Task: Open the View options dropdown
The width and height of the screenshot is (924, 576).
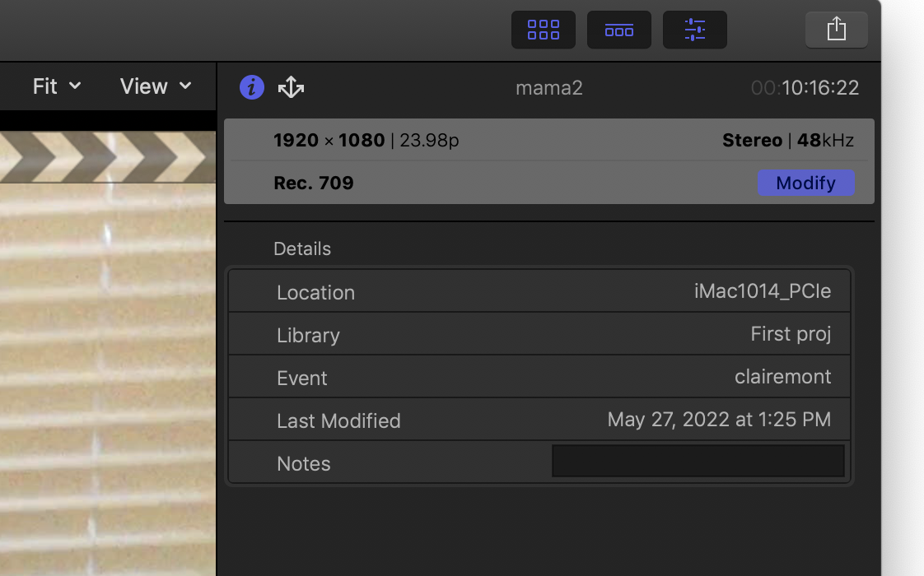Action: [x=156, y=86]
